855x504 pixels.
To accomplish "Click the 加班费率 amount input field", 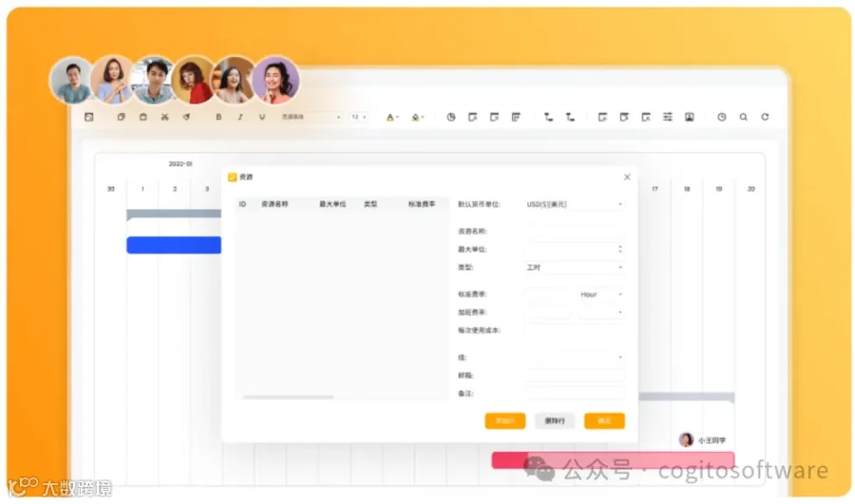I will (x=547, y=312).
